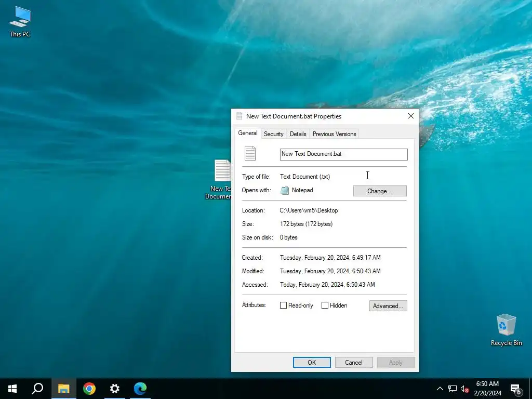Click the Modified date value
The width and height of the screenshot is (532, 399).
click(x=330, y=271)
